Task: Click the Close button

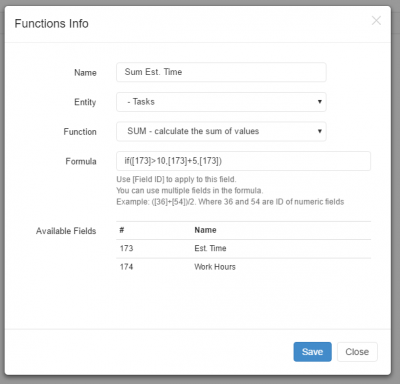Action: (357, 352)
